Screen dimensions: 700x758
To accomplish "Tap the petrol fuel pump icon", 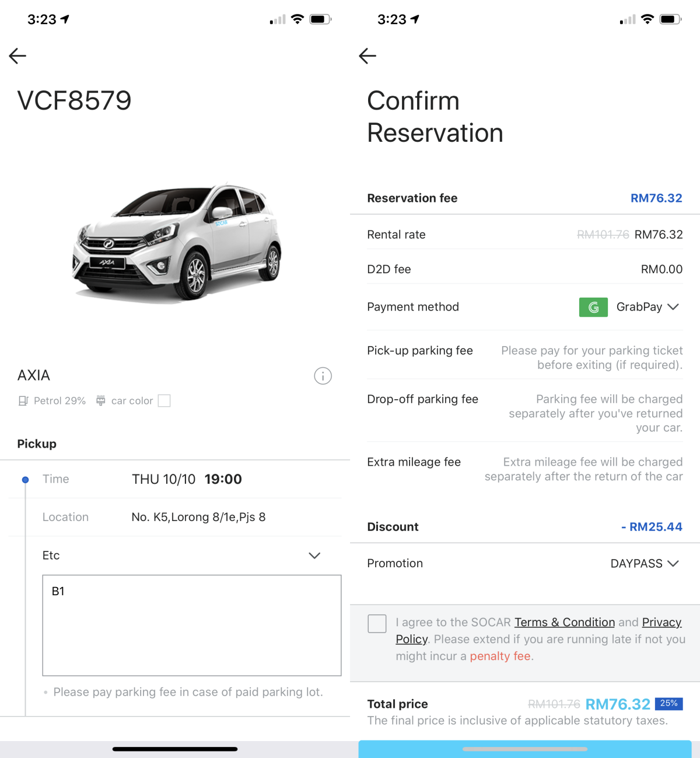I will [23, 401].
